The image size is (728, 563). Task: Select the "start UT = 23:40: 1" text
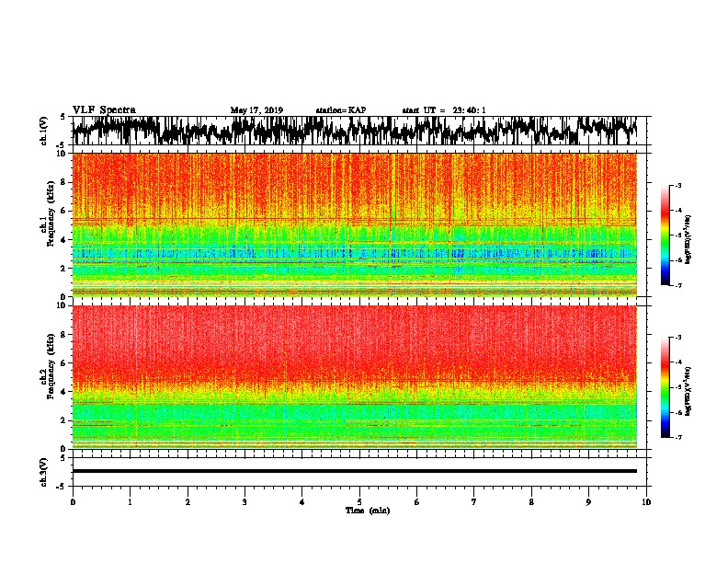pos(444,110)
